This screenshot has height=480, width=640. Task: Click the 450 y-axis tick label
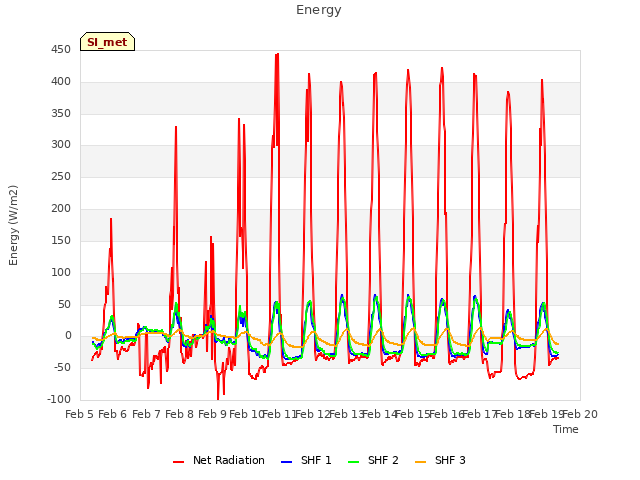[61, 50]
